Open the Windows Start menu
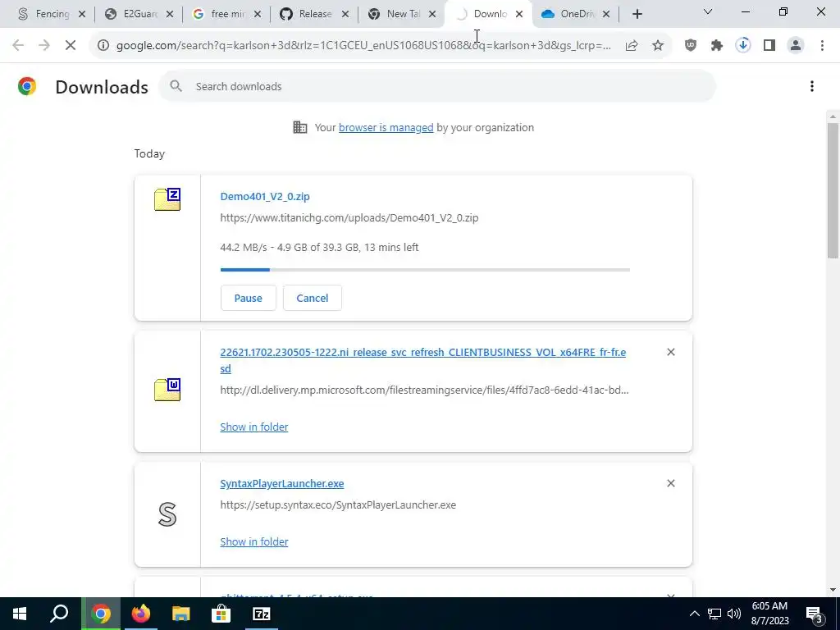This screenshot has height=630, width=840. 20,614
